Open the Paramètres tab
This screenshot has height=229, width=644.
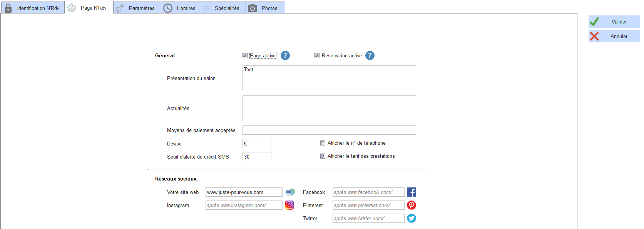(x=137, y=8)
